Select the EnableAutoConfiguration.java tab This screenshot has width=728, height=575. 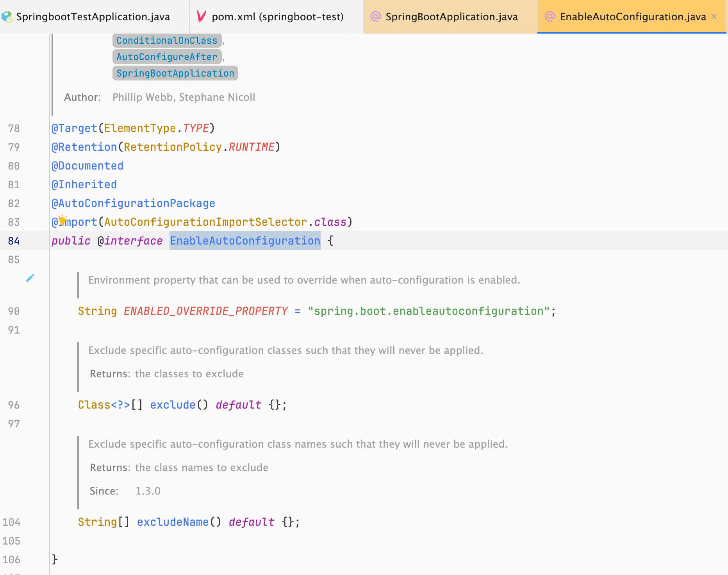tap(632, 17)
